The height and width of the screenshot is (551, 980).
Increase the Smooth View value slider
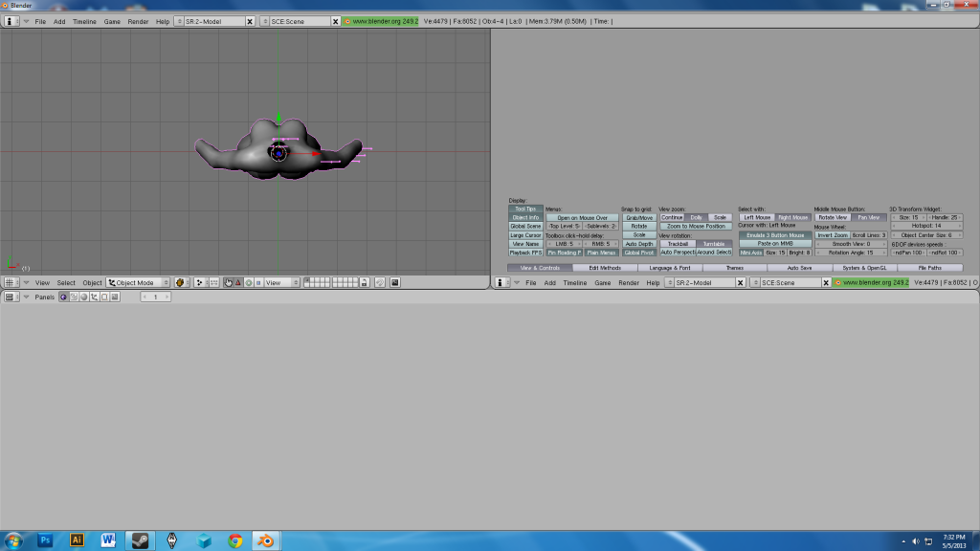[x=884, y=244]
